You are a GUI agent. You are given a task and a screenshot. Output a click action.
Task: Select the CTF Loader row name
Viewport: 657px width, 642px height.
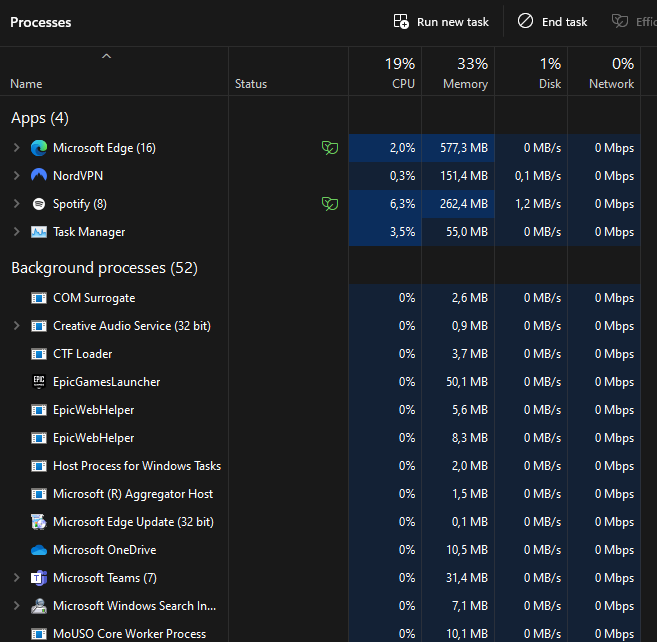click(83, 354)
